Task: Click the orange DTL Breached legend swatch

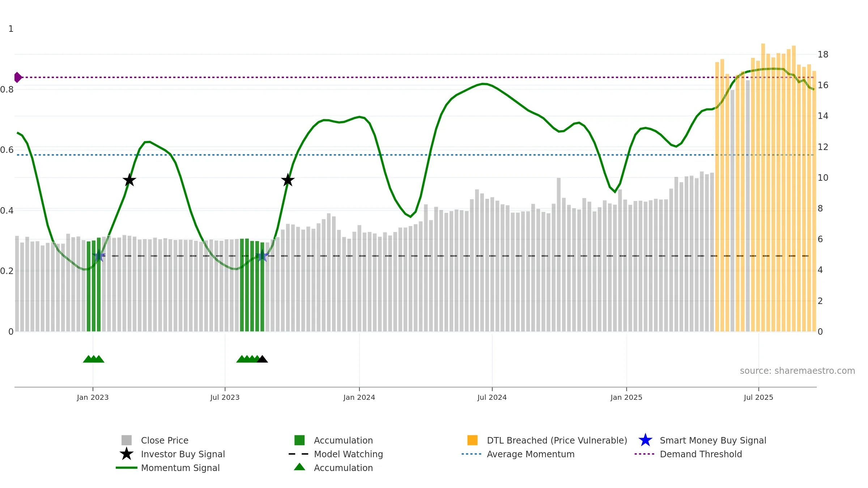Action: coord(472,440)
